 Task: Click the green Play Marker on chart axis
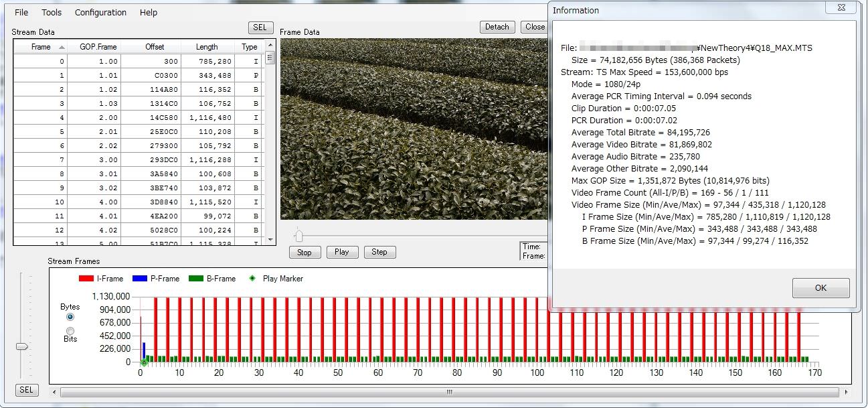pyautogui.click(x=143, y=362)
